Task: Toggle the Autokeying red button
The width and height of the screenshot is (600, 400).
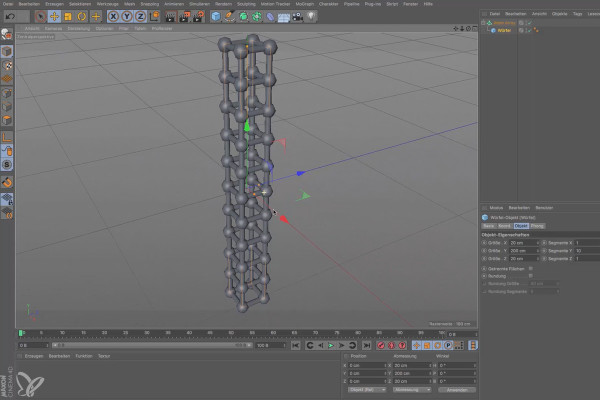Action: pos(391,346)
